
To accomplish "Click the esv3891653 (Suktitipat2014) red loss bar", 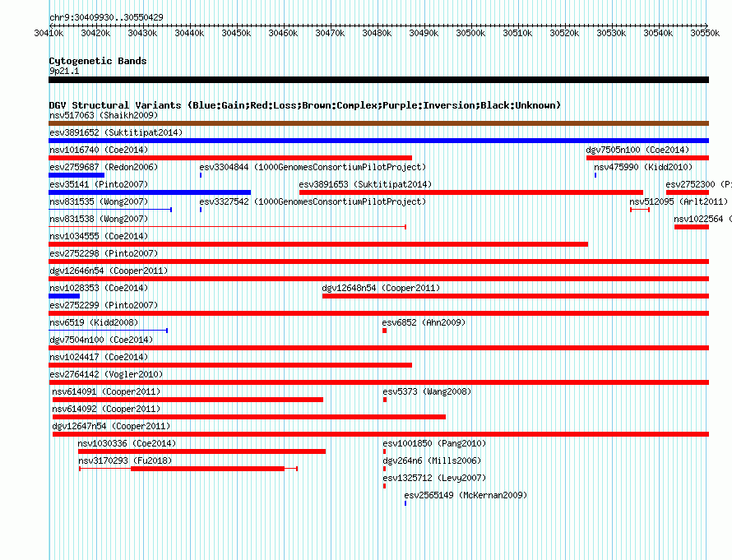I will (x=471, y=192).
